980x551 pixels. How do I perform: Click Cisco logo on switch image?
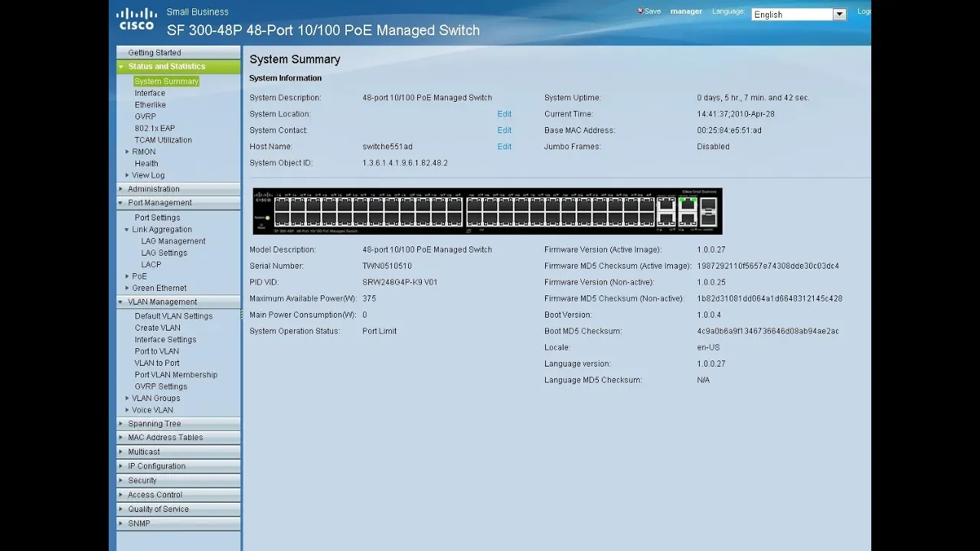coord(263,197)
